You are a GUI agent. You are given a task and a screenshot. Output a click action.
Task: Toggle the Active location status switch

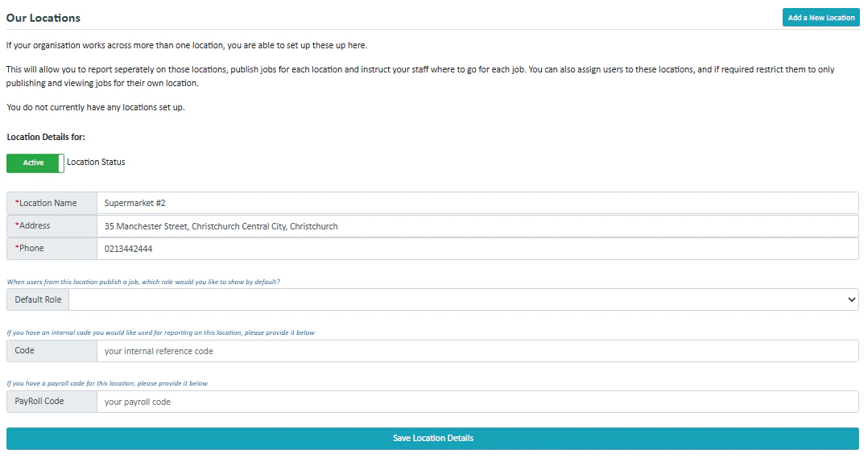tap(35, 163)
